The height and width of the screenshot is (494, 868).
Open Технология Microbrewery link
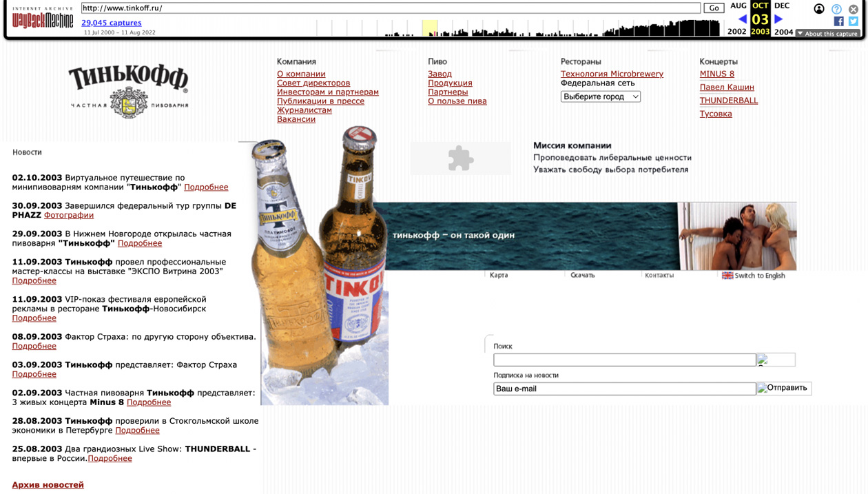612,74
